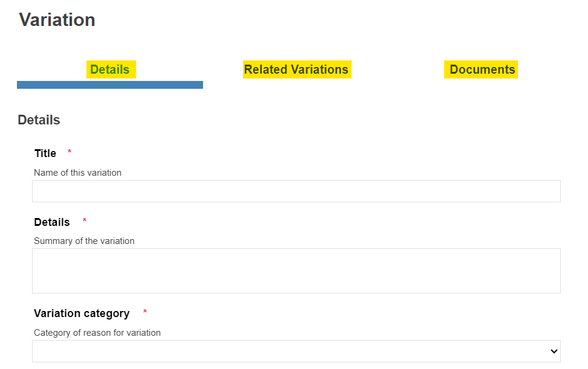Click the Title text input field

click(296, 191)
